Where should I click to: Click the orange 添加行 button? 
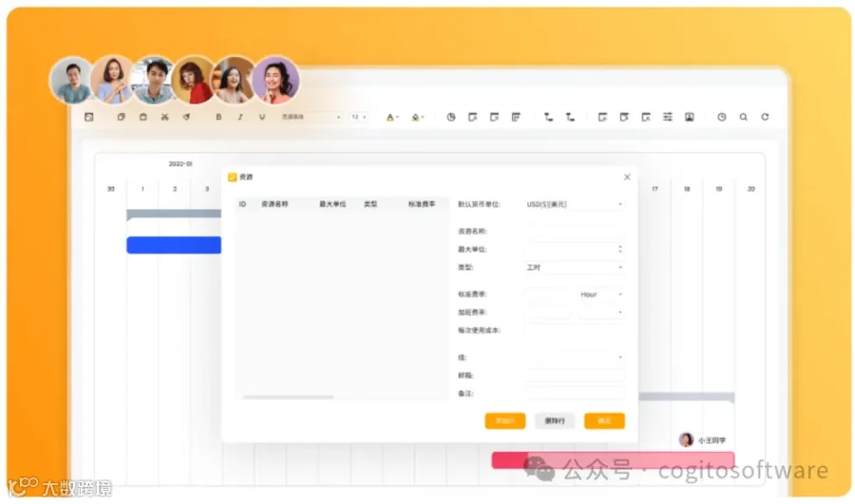pos(505,420)
